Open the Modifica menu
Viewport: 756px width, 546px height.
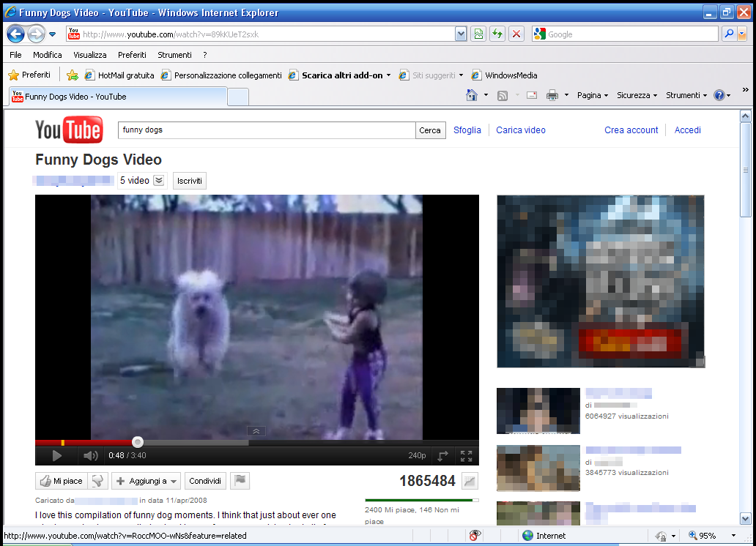coord(47,55)
